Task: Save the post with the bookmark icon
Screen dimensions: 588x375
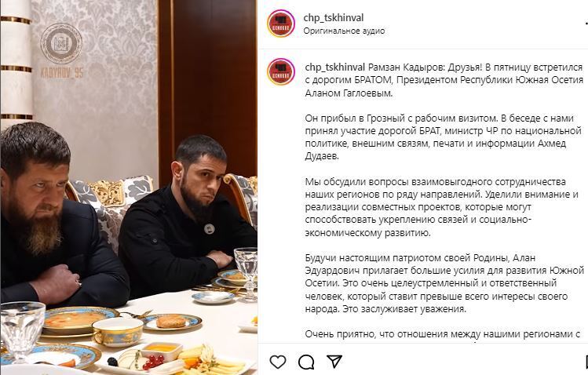Action: pos(586,362)
